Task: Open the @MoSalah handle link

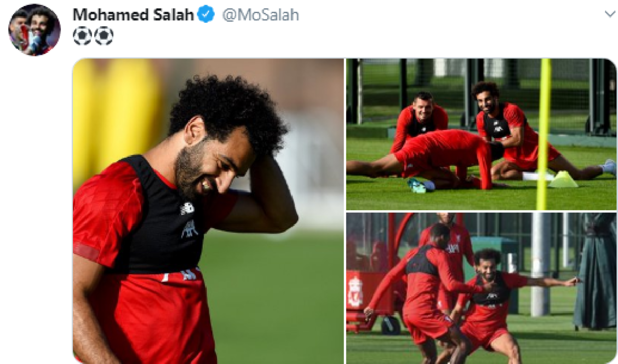Action: 260,15
